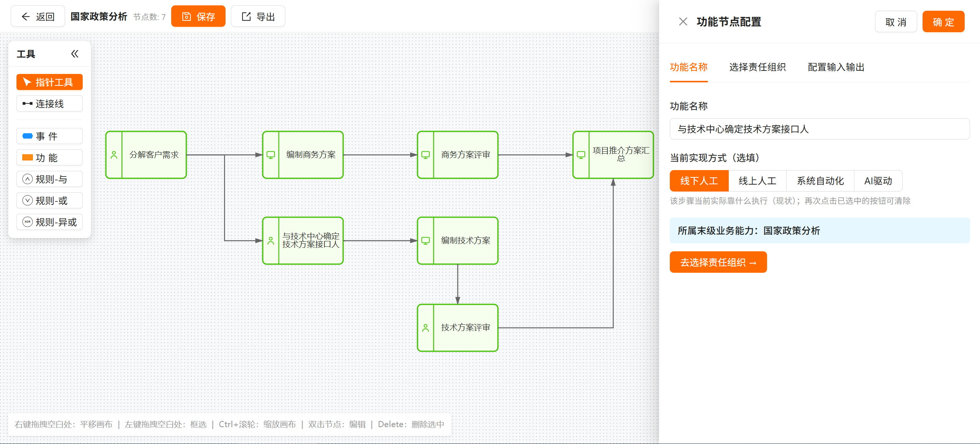Cancel configuration with 取消
980x444 pixels.
point(896,22)
